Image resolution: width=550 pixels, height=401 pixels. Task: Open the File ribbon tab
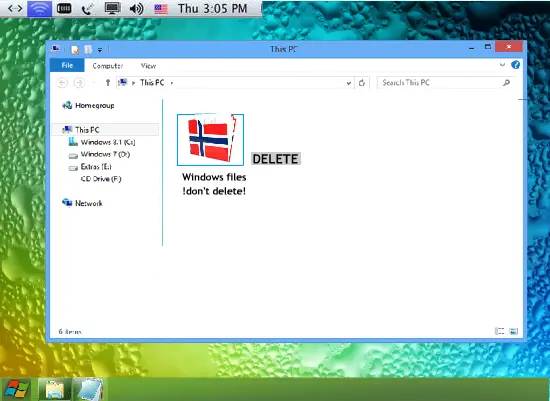67,65
